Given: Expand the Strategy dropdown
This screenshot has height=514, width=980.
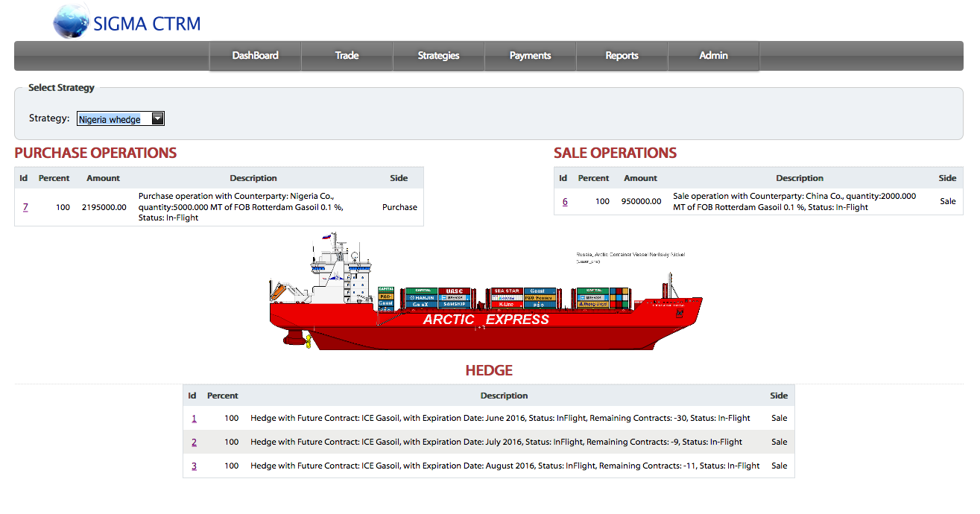Looking at the screenshot, I should (x=120, y=119).
